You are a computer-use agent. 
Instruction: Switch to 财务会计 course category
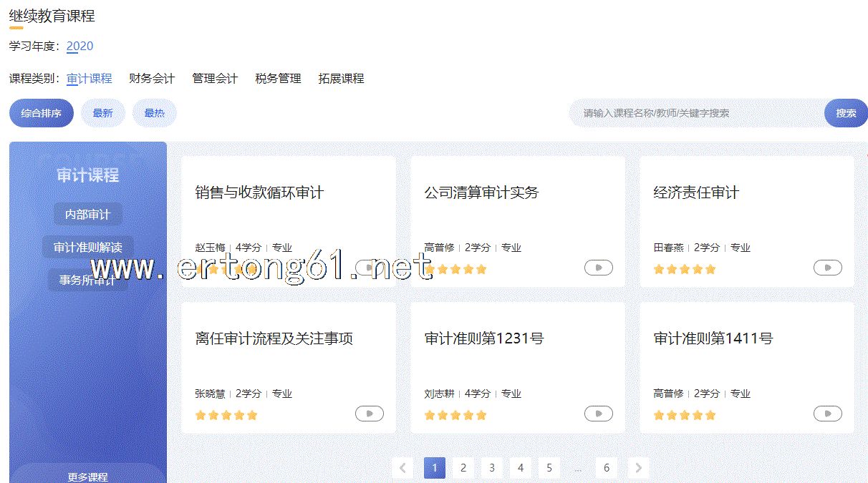[152, 79]
